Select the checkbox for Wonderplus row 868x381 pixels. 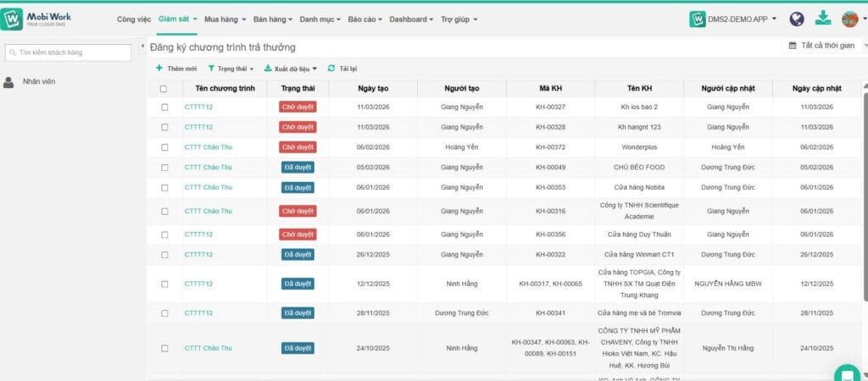[x=164, y=147]
